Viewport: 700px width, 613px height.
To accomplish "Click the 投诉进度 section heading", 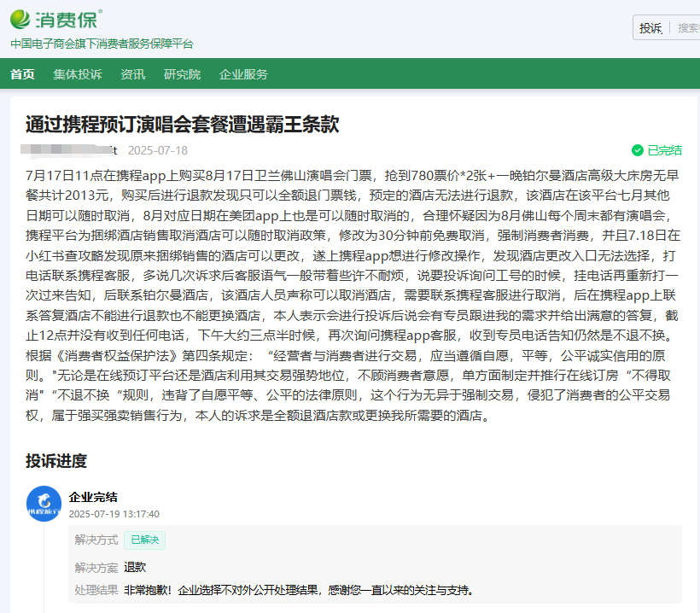I will (x=56, y=461).
